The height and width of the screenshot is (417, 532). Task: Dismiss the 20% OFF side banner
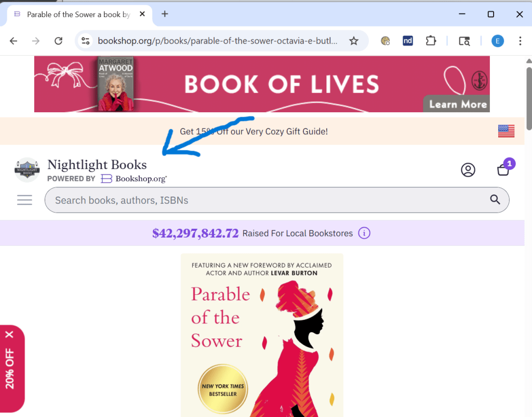[x=9, y=334]
